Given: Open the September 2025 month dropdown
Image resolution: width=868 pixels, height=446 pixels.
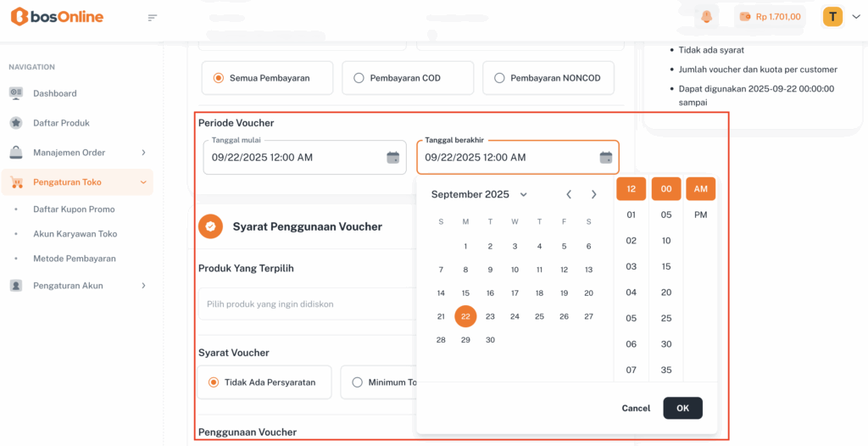Looking at the screenshot, I should click(x=479, y=194).
